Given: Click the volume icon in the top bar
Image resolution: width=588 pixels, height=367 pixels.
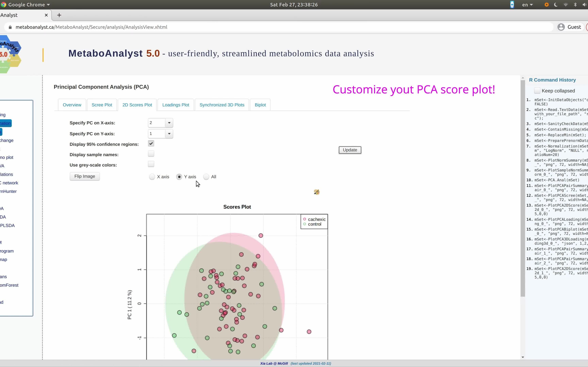Looking at the screenshot, I should click(584, 4).
